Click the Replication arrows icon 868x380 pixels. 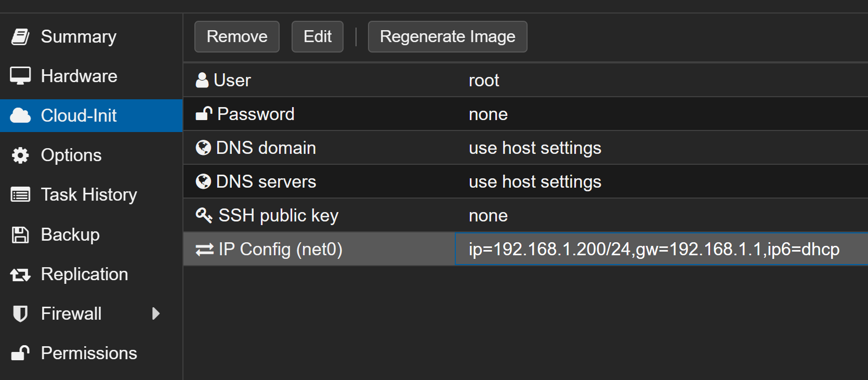(20, 274)
